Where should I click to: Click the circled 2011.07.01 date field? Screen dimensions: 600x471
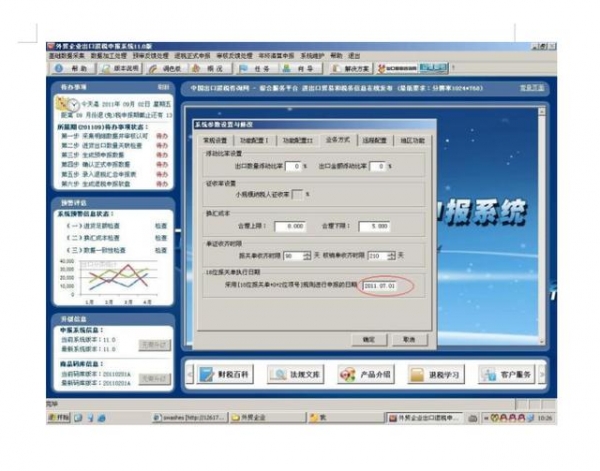tap(382, 285)
